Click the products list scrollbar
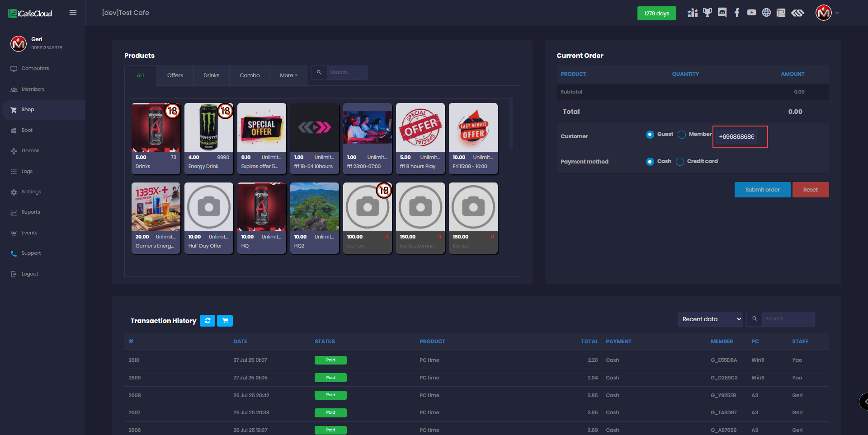 [x=511, y=124]
